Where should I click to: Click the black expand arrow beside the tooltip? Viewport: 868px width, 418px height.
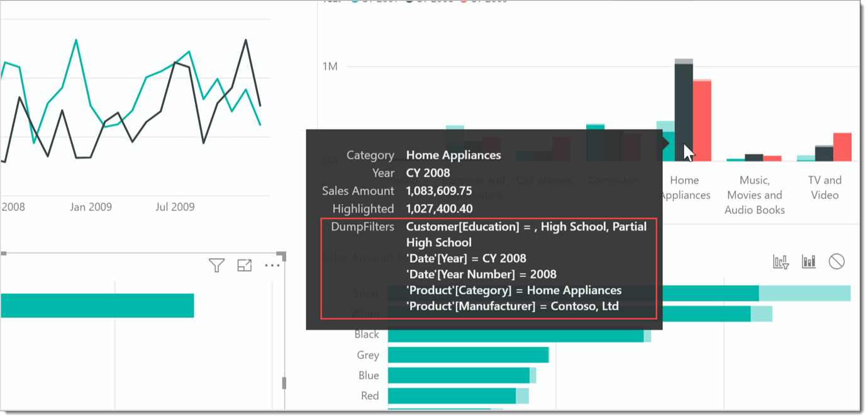[x=666, y=144]
